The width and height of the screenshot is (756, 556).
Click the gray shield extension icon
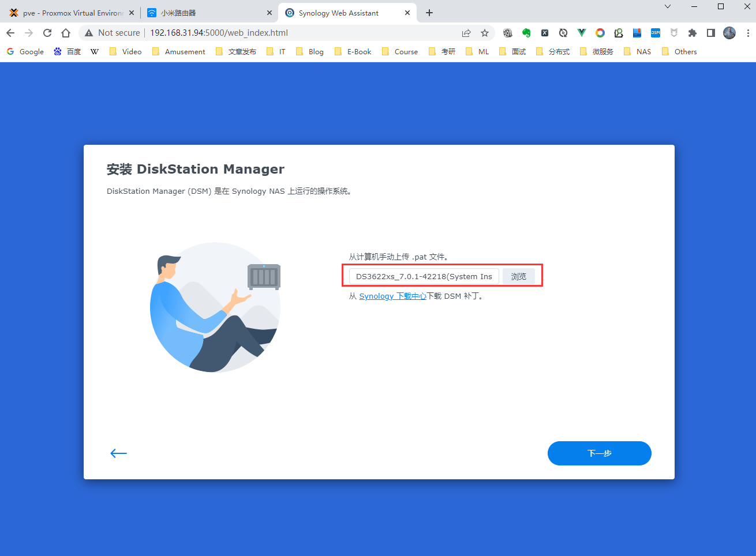point(674,33)
